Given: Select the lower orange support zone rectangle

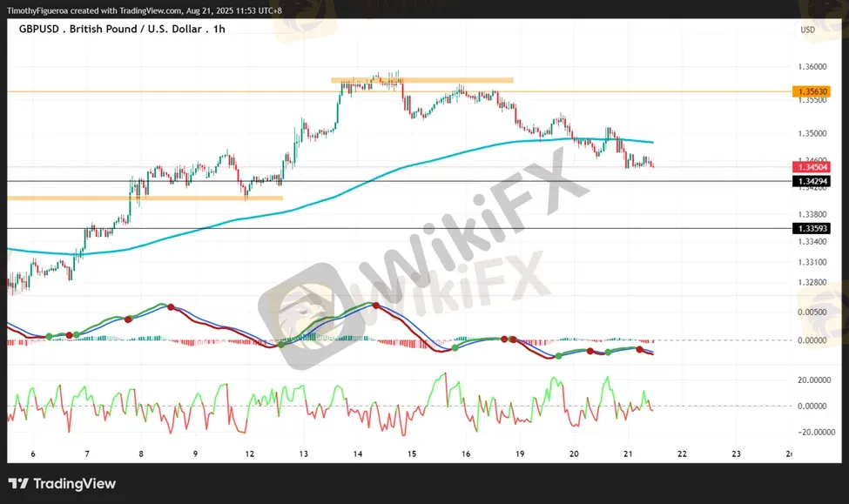Looking at the screenshot, I should pos(145,198).
